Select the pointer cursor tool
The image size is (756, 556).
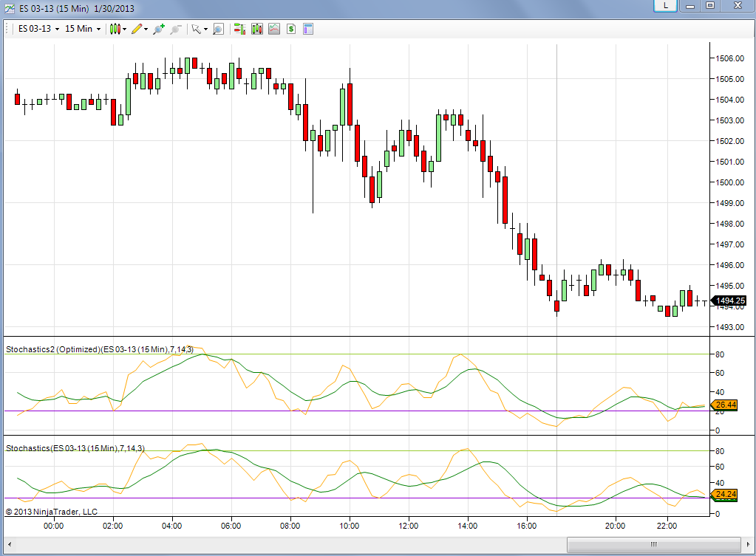196,29
